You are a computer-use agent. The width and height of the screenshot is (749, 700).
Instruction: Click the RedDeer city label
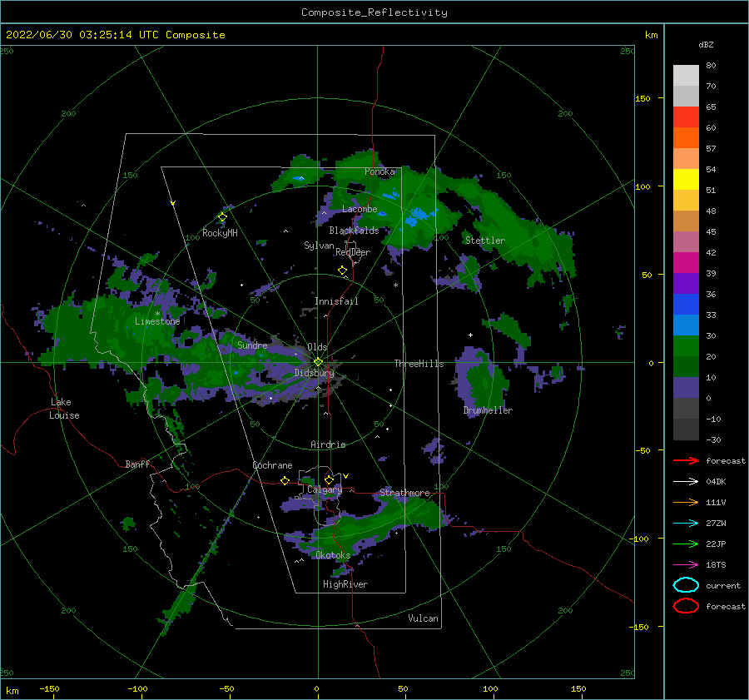[x=353, y=252]
